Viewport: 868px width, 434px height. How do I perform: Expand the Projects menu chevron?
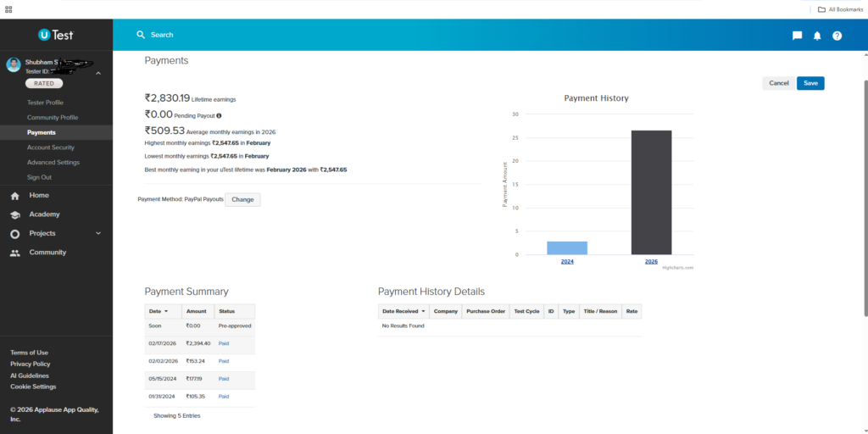point(98,234)
